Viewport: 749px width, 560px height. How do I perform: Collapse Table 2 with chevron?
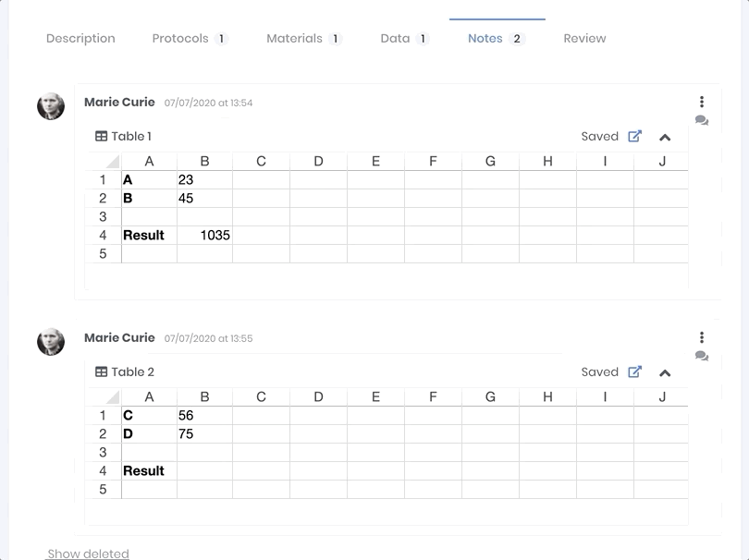pos(665,372)
